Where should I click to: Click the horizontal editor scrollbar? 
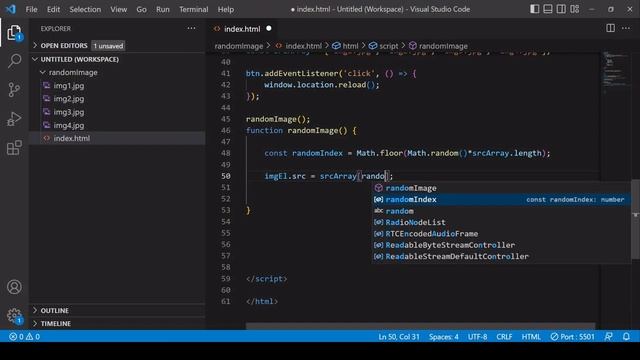pos(420,326)
